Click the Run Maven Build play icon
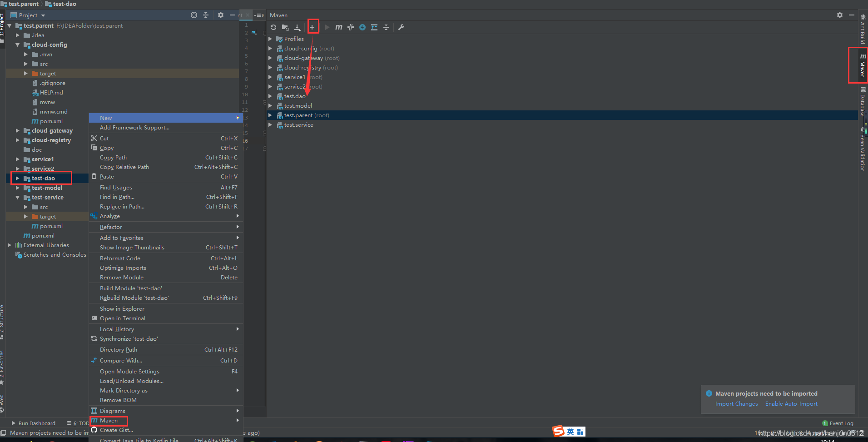This screenshot has height=442, width=868. [327, 27]
